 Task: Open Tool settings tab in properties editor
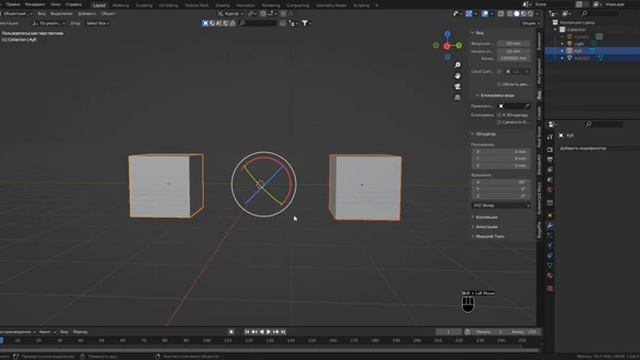[550, 137]
